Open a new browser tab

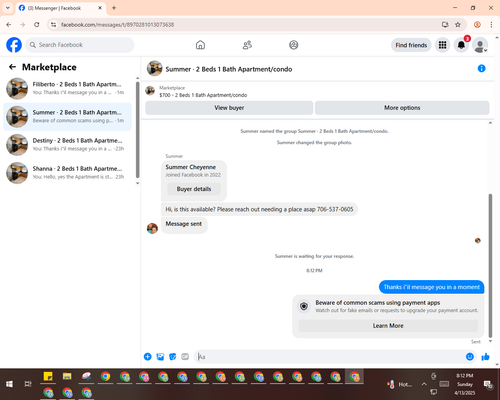click(114, 8)
